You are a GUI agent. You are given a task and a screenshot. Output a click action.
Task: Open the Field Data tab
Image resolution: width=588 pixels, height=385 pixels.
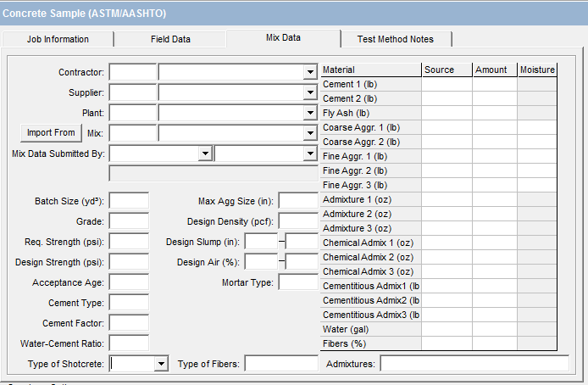170,39
